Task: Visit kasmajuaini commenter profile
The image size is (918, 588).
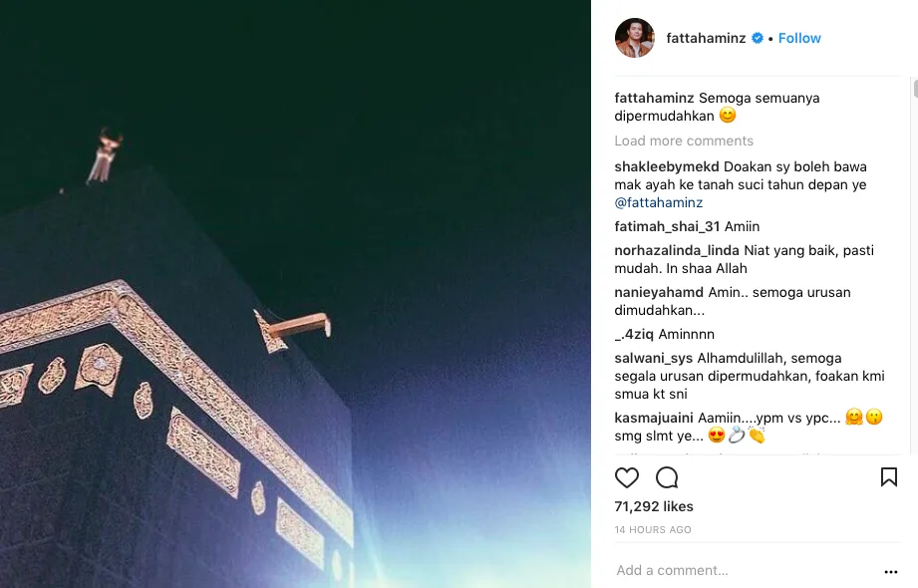Action: click(x=654, y=419)
